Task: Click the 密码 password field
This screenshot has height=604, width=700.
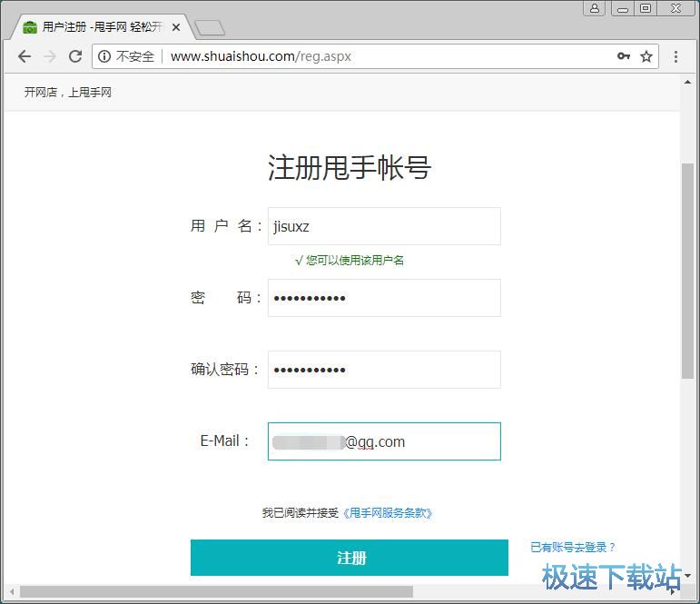Action: (x=384, y=298)
